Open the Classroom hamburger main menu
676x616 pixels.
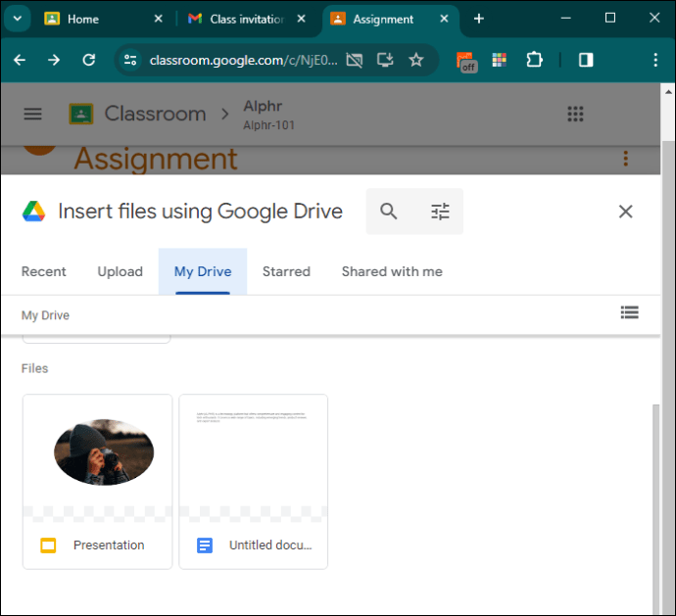32,114
